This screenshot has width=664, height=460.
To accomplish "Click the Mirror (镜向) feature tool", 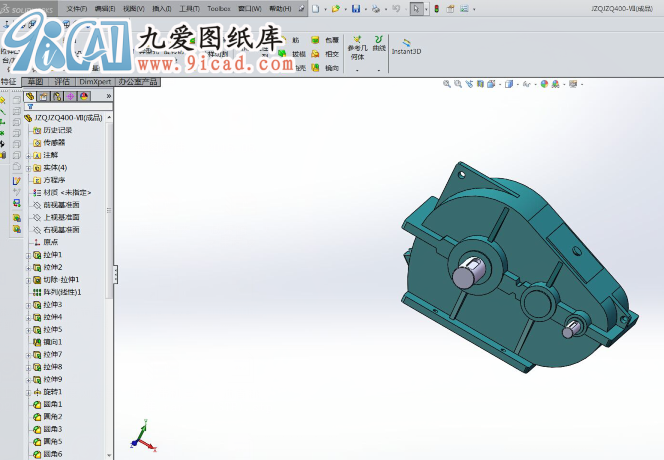I will click(325, 68).
